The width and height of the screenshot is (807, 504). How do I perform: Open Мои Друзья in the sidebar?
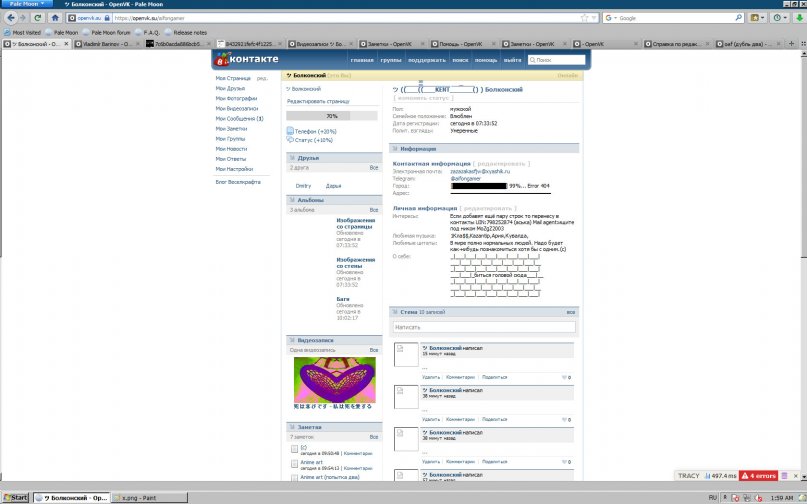[230, 89]
